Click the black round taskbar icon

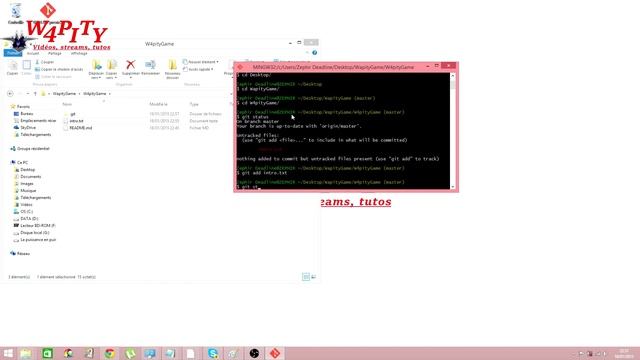click(x=254, y=353)
